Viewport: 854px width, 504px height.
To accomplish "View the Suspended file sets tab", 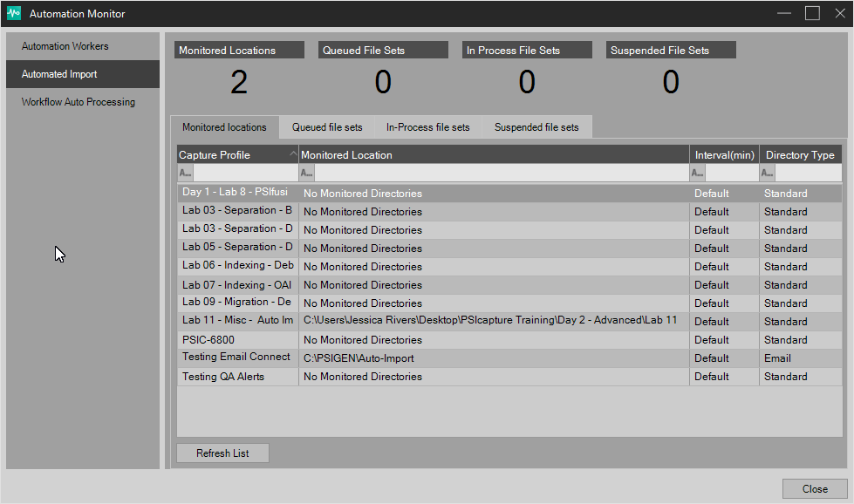I will (x=536, y=126).
